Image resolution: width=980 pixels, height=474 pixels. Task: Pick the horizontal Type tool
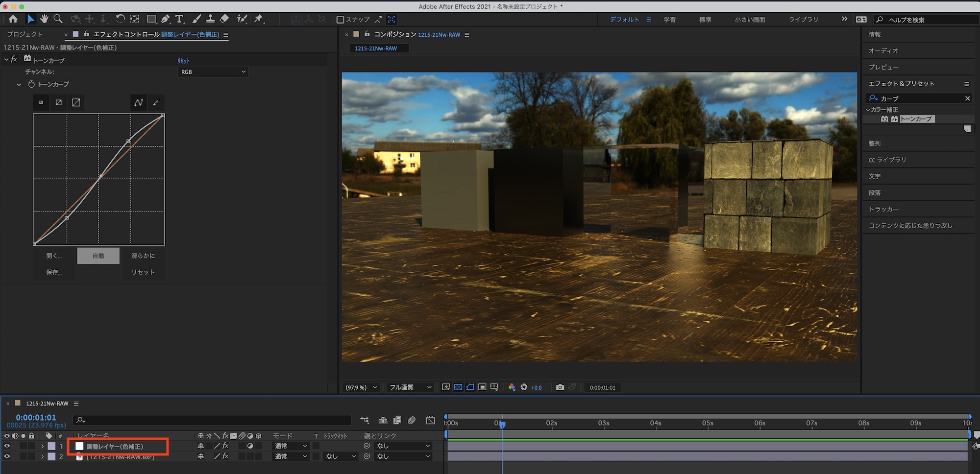(x=179, y=19)
